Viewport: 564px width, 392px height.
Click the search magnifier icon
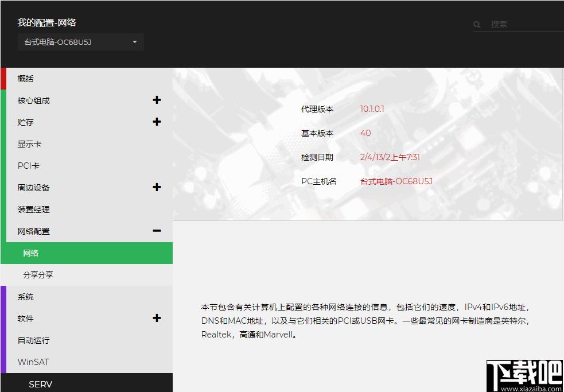tap(477, 25)
